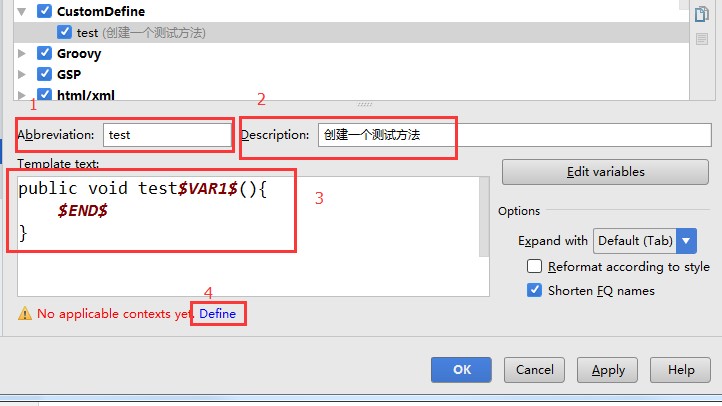
Task: Disable Shorten FQ names option
Action: coord(534,291)
